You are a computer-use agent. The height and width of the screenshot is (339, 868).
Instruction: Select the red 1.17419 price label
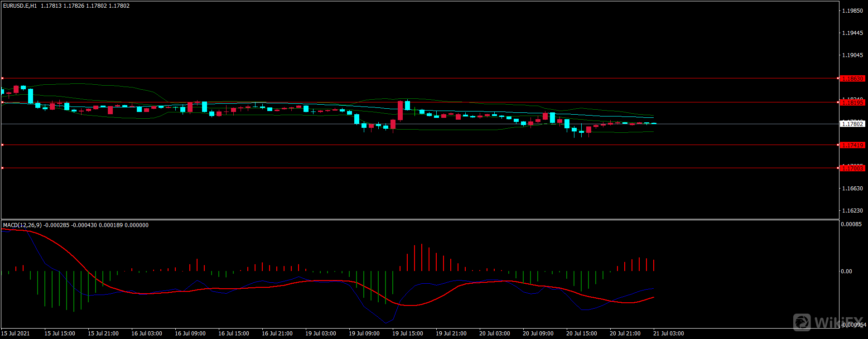(x=852, y=145)
